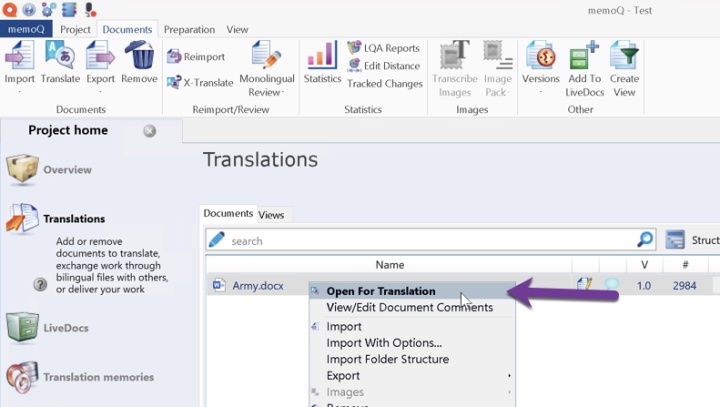Open the View ribbon tab

(x=237, y=29)
